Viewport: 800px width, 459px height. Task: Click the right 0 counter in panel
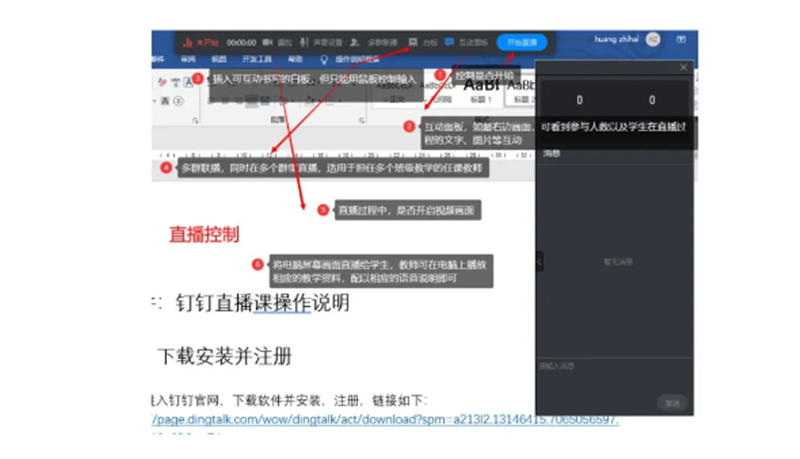coord(652,100)
